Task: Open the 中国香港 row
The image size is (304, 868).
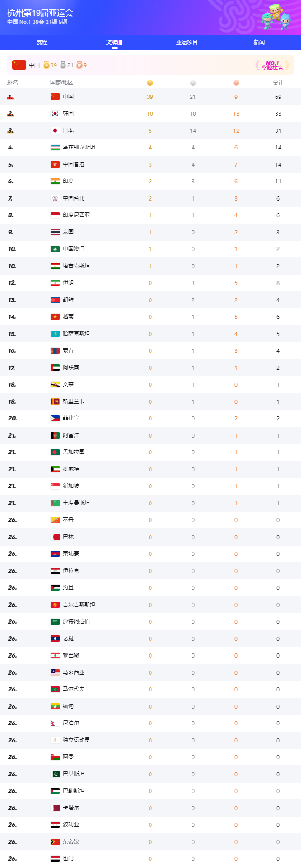Action: pyautogui.click(x=74, y=164)
